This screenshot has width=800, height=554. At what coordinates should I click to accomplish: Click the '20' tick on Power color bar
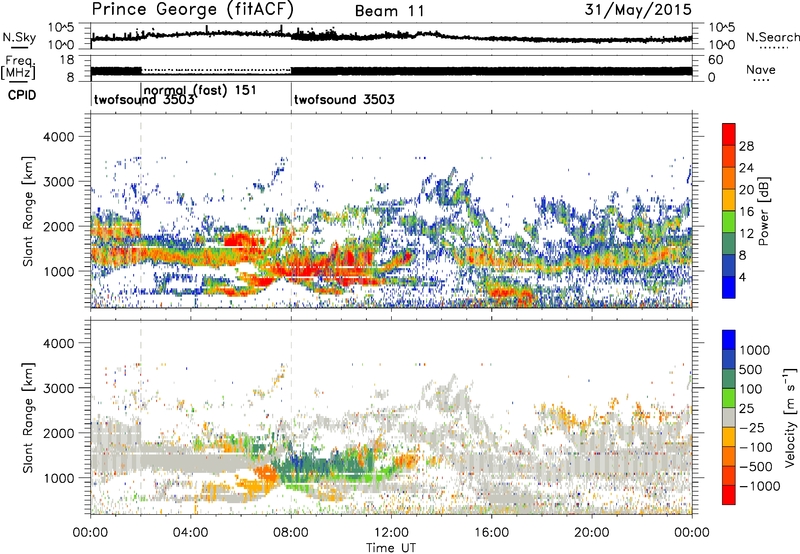[x=746, y=190]
